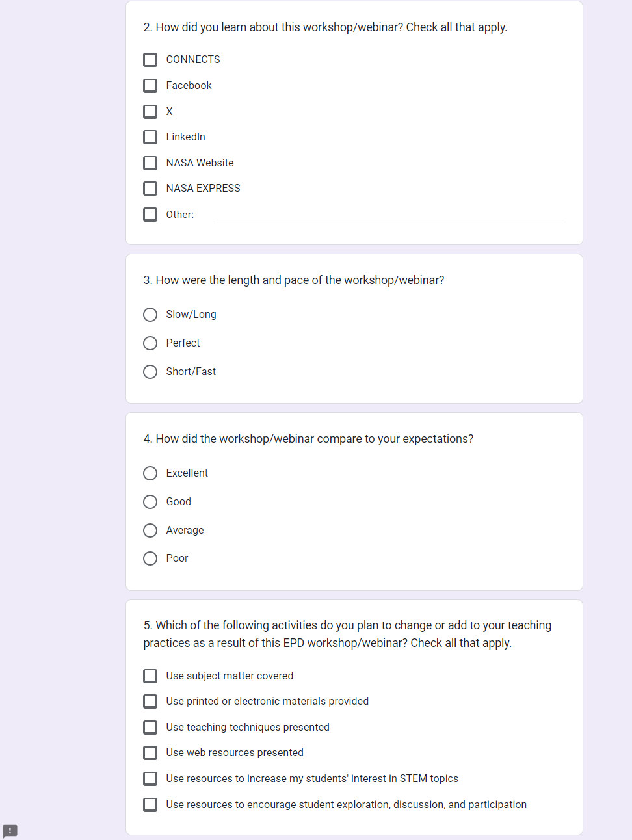Select the Poor rating option
This screenshot has width=632, height=840.
[150, 558]
